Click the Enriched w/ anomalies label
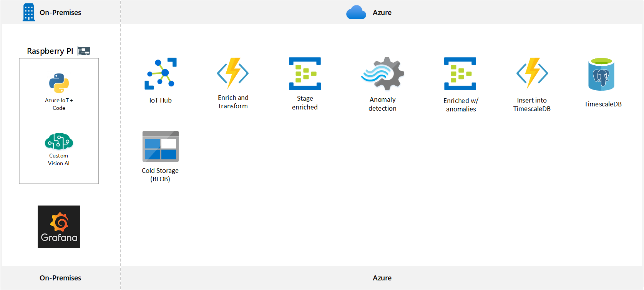The width and height of the screenshot is (644, 290). 461,105
